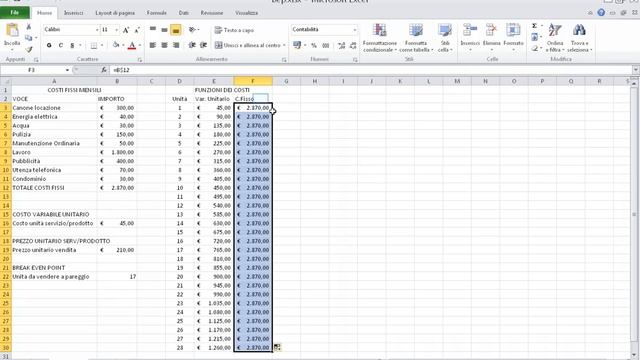Open Ordina e filtra menu

coord(555,38)
